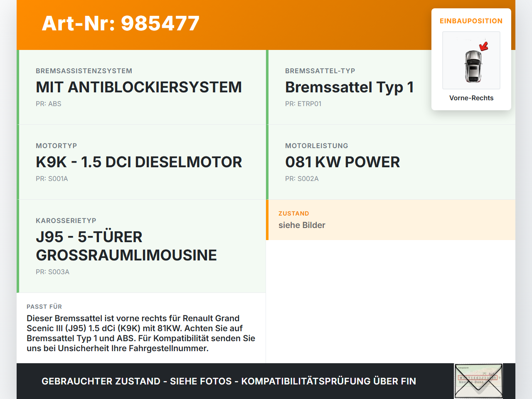Click the PR: ETRP01 code
The image size is (532, 399).
click(303, 104)
